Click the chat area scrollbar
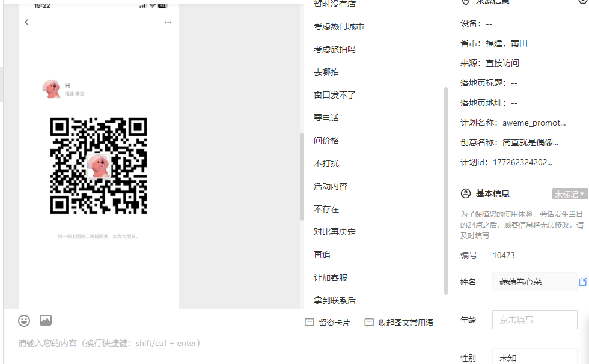This screenshot has height=364, width=589. click(x=301, y=177)
